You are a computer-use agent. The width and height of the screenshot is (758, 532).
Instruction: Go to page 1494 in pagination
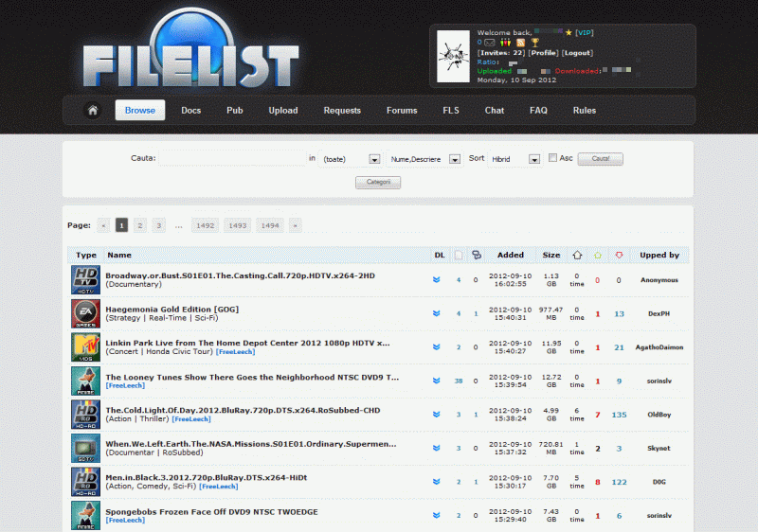[270, 225]
